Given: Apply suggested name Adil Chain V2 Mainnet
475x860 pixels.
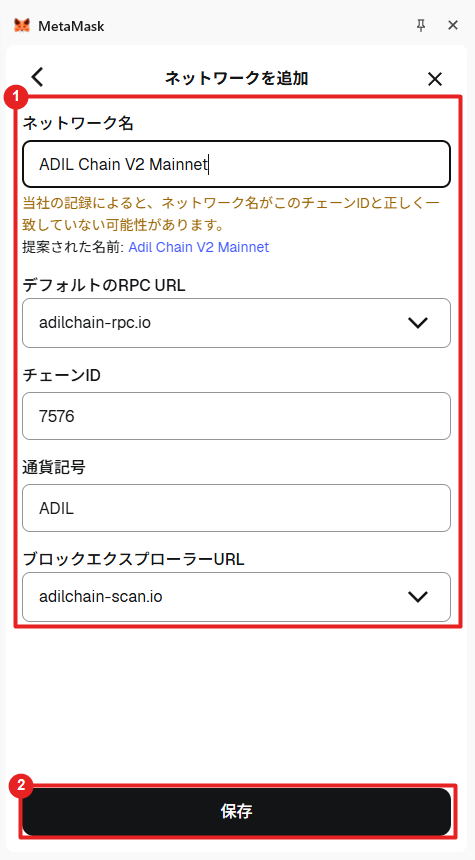Looking at the screenshot, I should (x=199, y=247).
